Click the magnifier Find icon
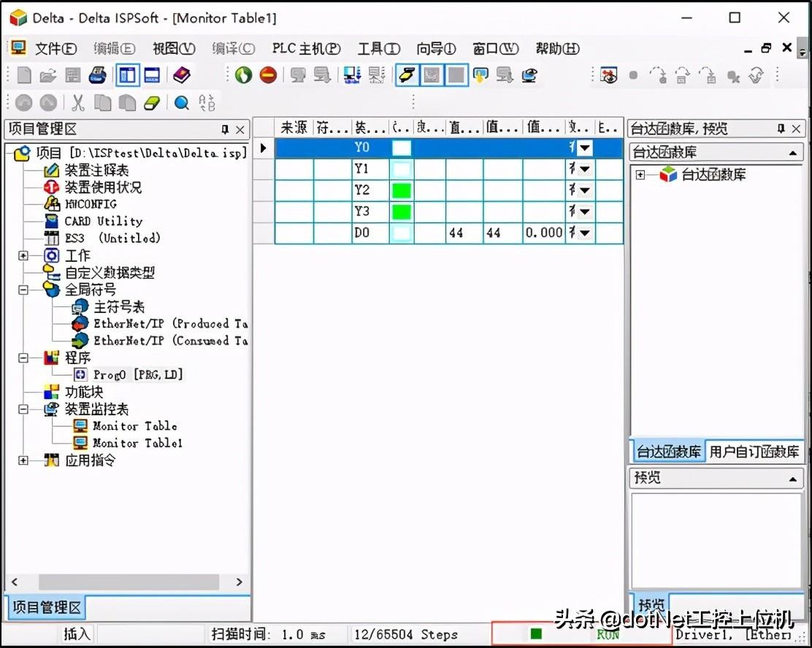The image size is (812, 648). (181, 103)
